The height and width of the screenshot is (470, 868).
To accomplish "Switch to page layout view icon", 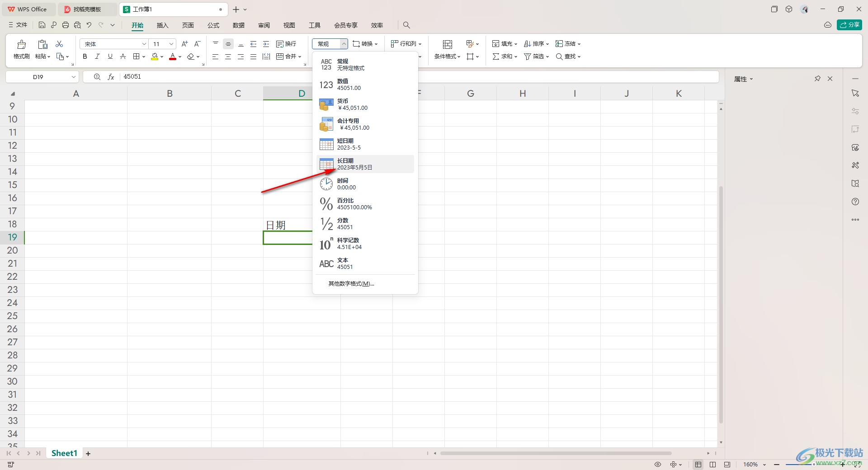I will pos(713,465).
